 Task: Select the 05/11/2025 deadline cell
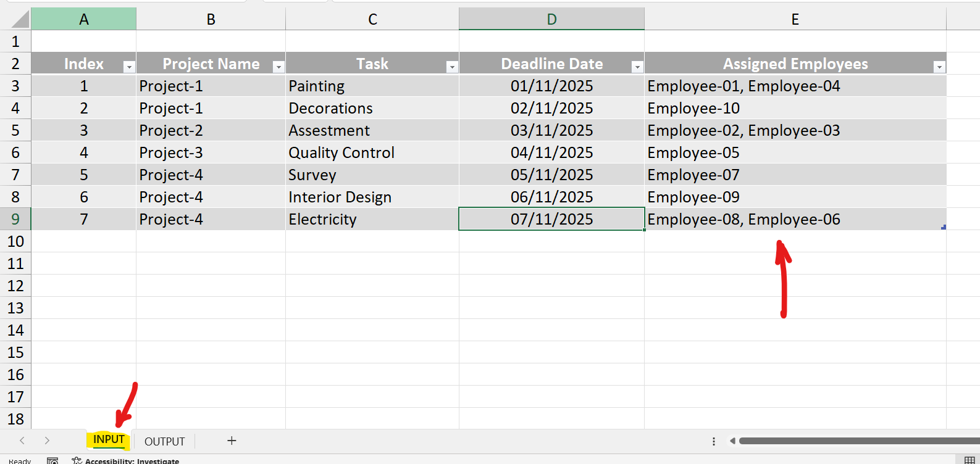tap(551, 175)
